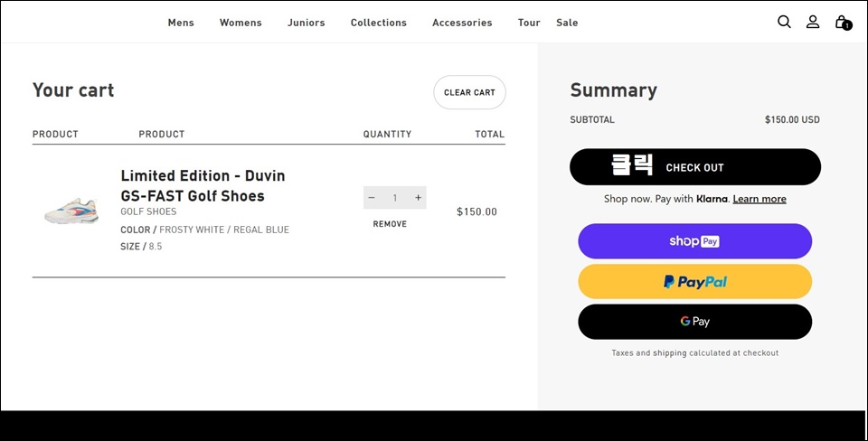Click the QUANTITY column header
This screenshot has width=868, height=441.
pyautogui.click(x=388, y=134)
